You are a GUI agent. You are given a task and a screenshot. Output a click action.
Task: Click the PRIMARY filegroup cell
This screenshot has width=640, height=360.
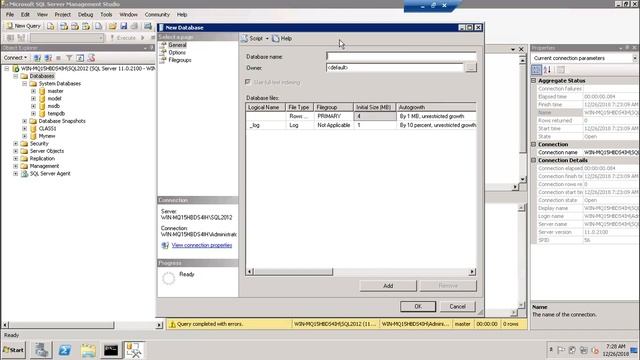[333, 116]
